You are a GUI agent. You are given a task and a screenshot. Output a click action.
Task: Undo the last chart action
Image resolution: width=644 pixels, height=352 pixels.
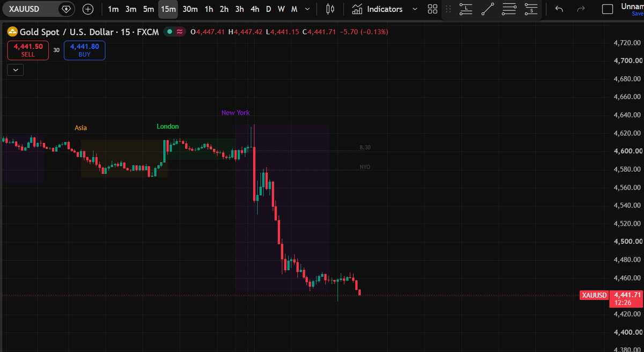coord(559,9)
